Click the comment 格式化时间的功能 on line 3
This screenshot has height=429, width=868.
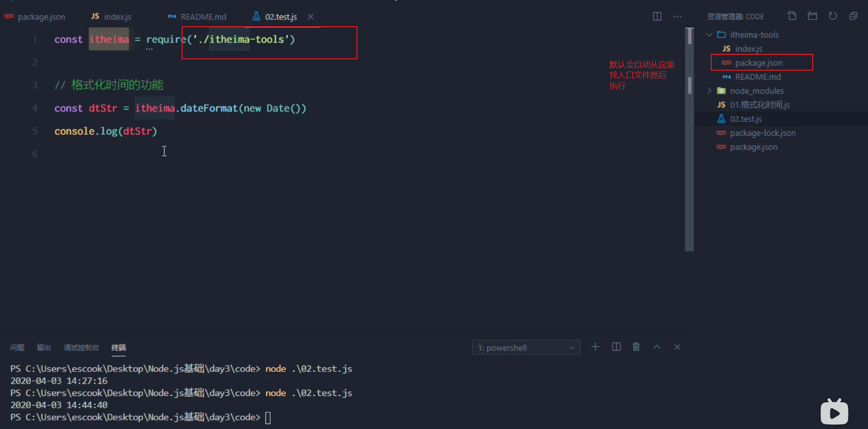[117, 85]
